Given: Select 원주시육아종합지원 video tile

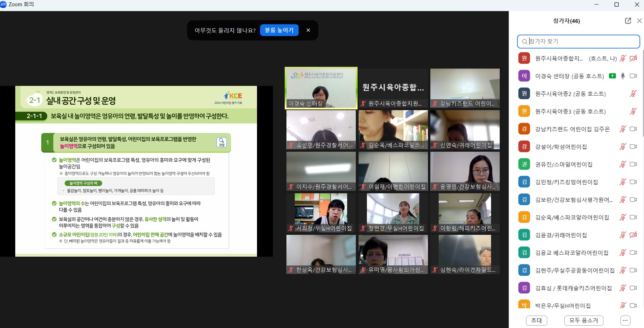Looking at the screenshot, I should click(x=393, y=88).
